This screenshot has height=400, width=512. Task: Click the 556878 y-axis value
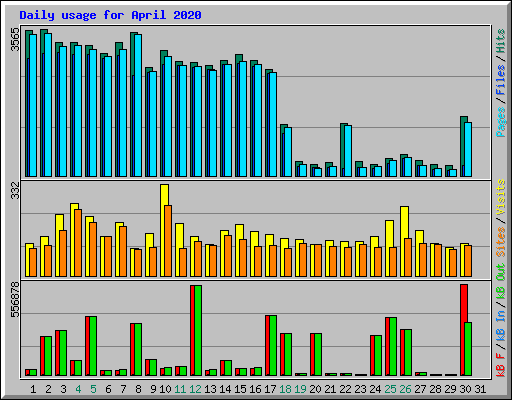click(x=15, y=300)
